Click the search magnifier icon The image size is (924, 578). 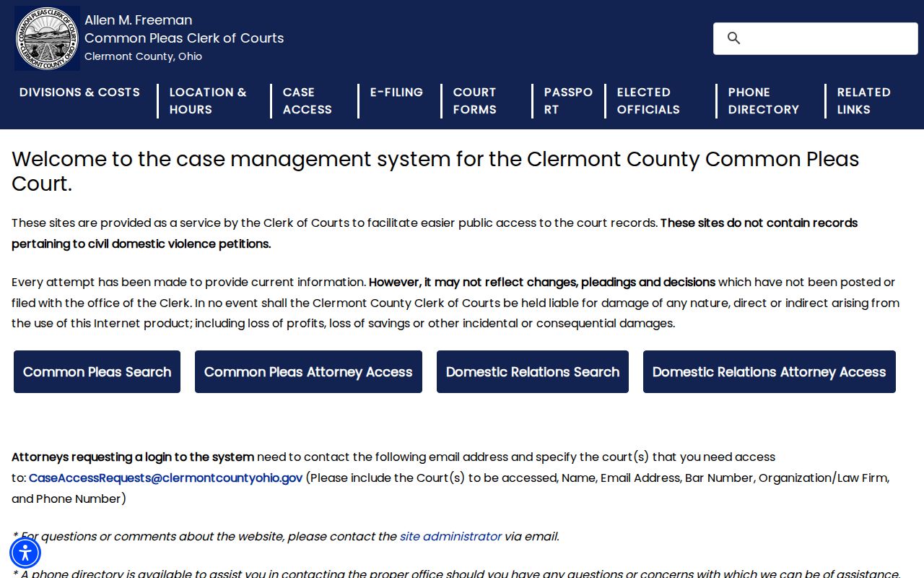734,38
